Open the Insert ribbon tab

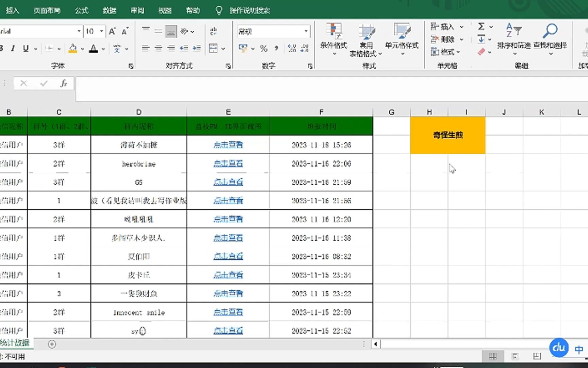[12, 11]
